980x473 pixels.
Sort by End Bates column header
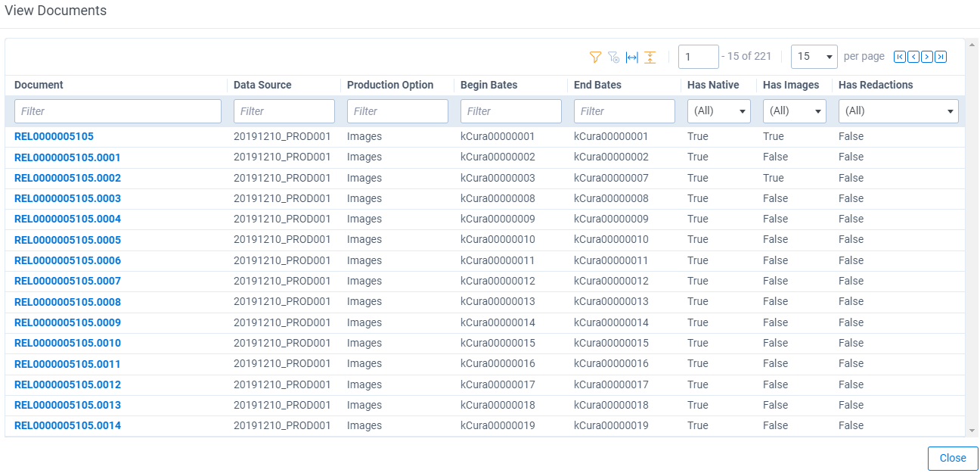tap(597, 86)
